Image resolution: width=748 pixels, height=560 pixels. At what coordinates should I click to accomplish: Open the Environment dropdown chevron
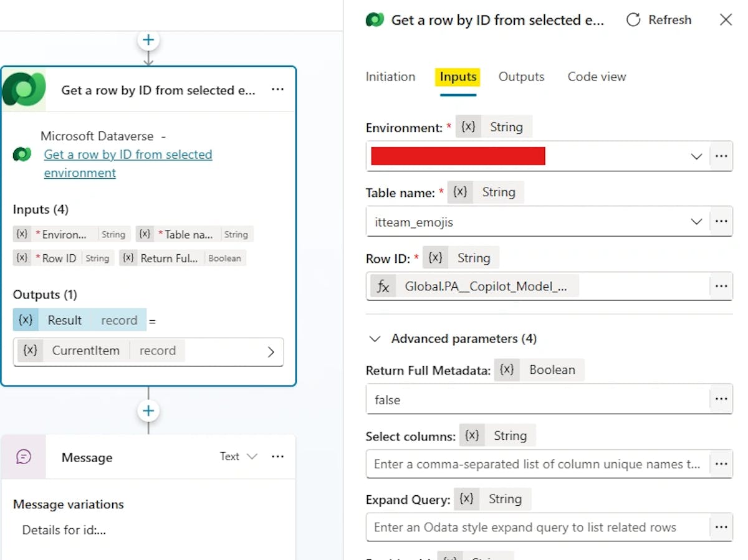pyautogui.click(x=696, y=156)
